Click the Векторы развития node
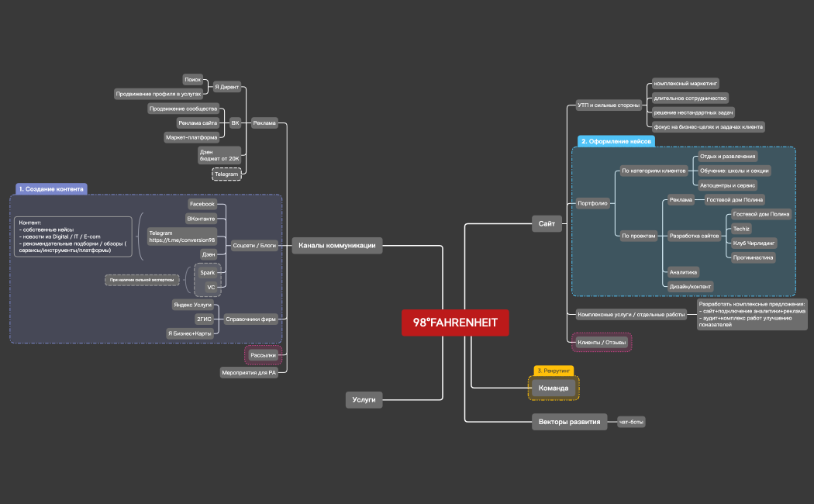814x504 pixels. tap(569, 423)
